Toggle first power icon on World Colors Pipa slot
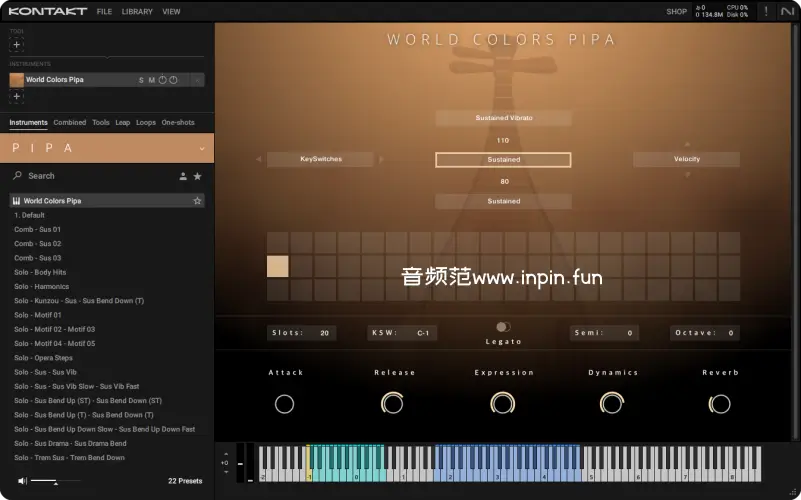Viewport: 801px width, 500px height. coord(162,80)
